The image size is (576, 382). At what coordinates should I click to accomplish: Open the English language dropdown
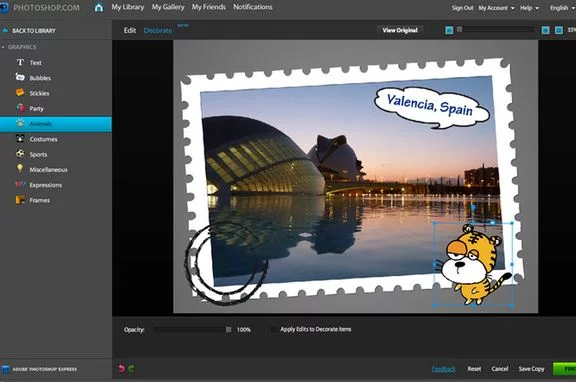tap(562, 8)
